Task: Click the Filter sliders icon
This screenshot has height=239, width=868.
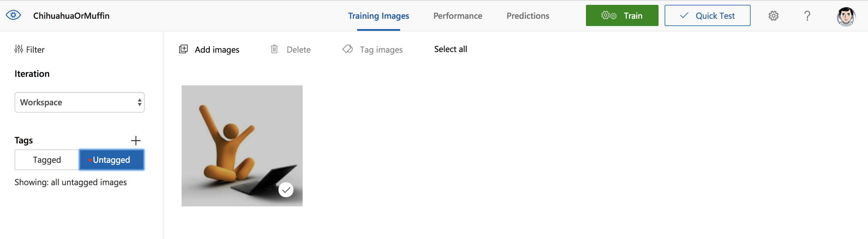Action: pos(18,50)
